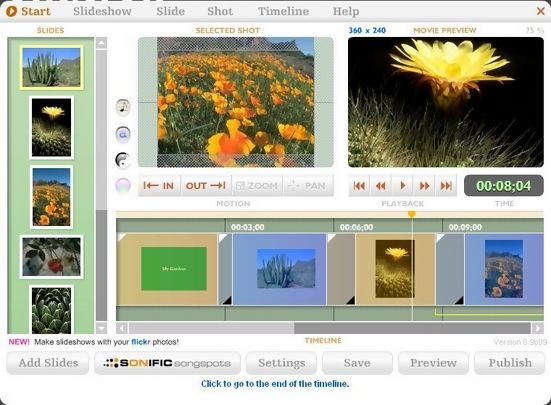The image size is (551, 405).
Task: Open the Slideshow menu
Action: [x=102, y=11]
